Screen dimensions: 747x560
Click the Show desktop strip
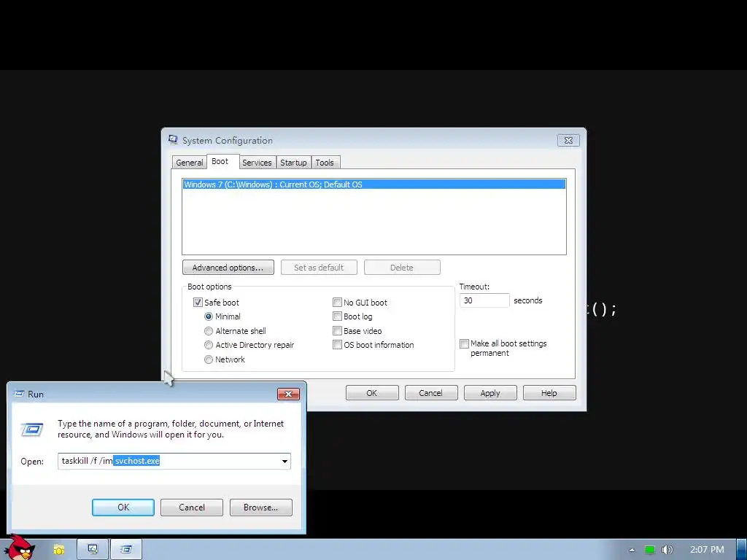point(741,550)
